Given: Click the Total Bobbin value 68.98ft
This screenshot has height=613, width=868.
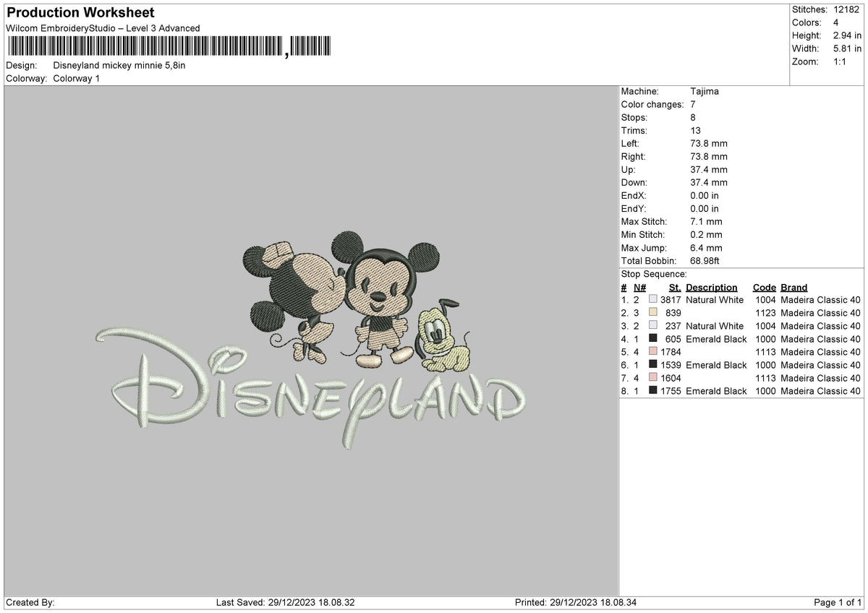Looking at the screenshot, I should 705,261.
